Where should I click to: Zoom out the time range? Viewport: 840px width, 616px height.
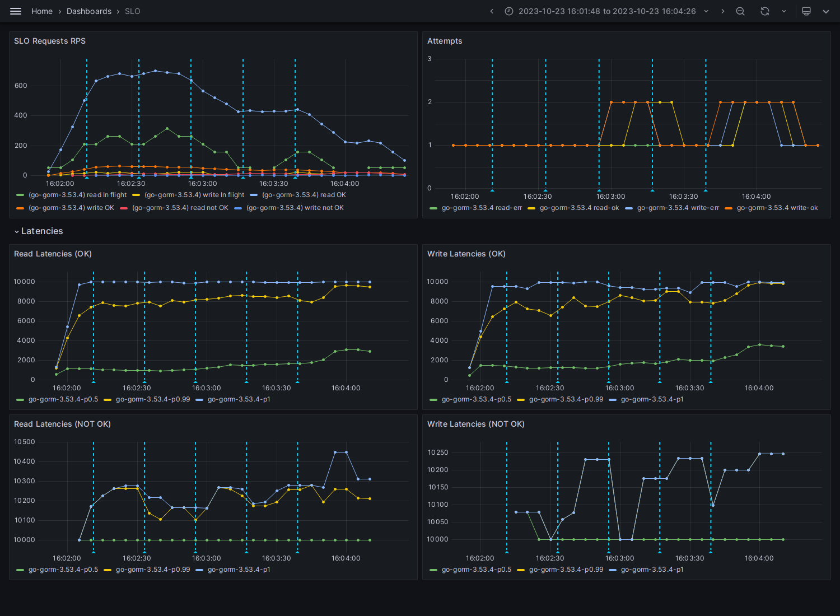point(740,11)
